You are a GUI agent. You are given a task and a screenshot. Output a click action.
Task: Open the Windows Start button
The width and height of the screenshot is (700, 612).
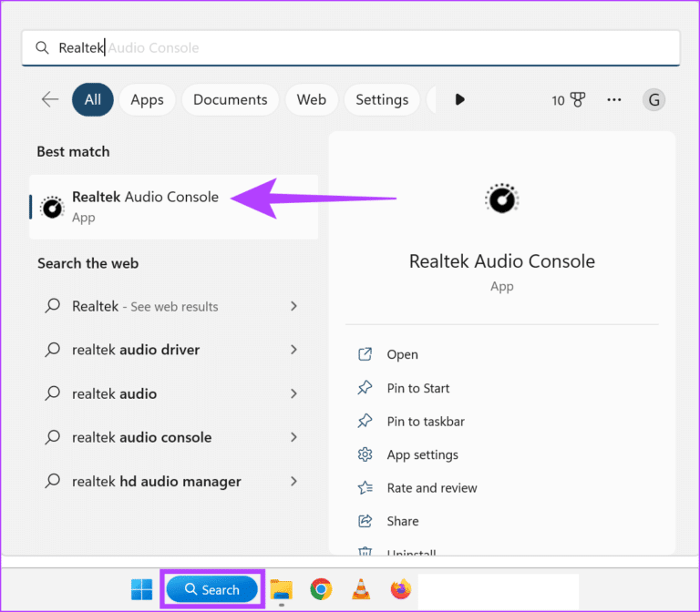[x=142, y=590]
